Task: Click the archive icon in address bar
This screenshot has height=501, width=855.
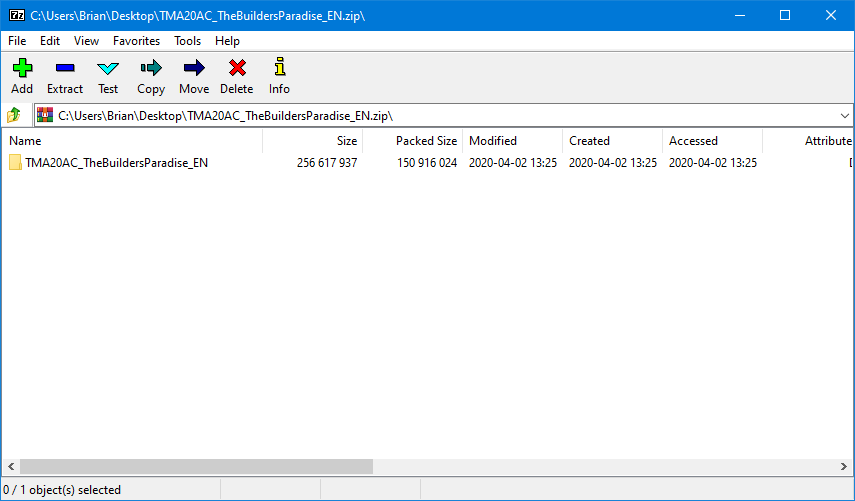Action: pos(45,115)
